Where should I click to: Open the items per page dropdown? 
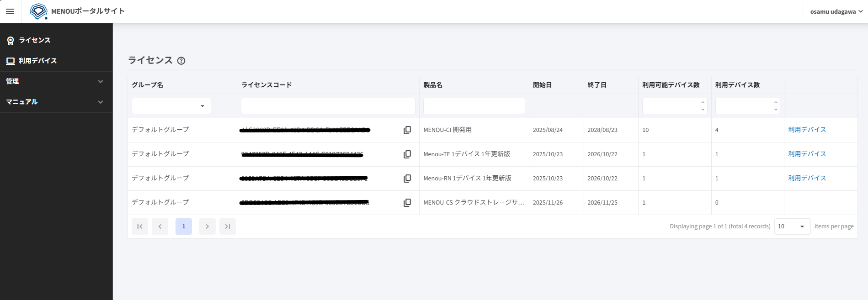pos(792,226)
